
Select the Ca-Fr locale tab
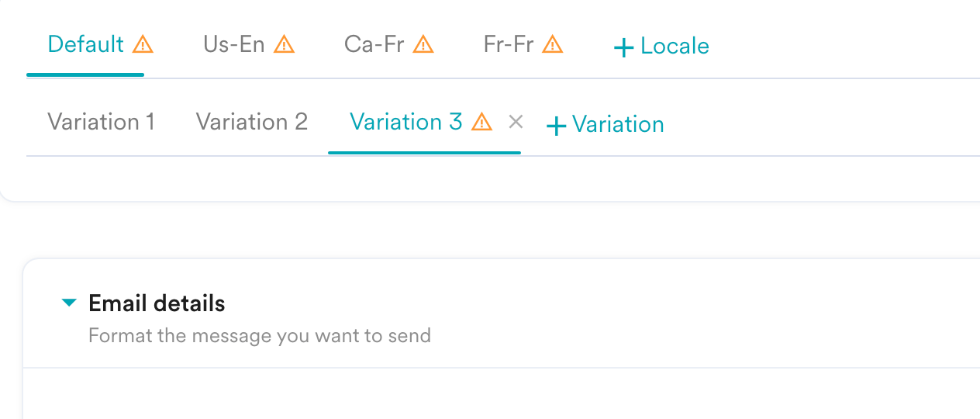[374, 44]
